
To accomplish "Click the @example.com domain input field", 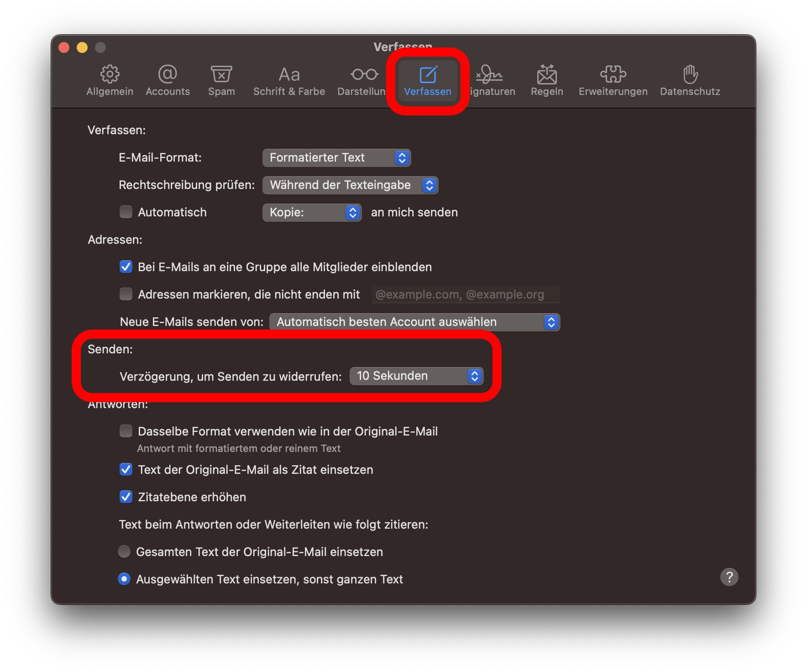I will (466, 294).
